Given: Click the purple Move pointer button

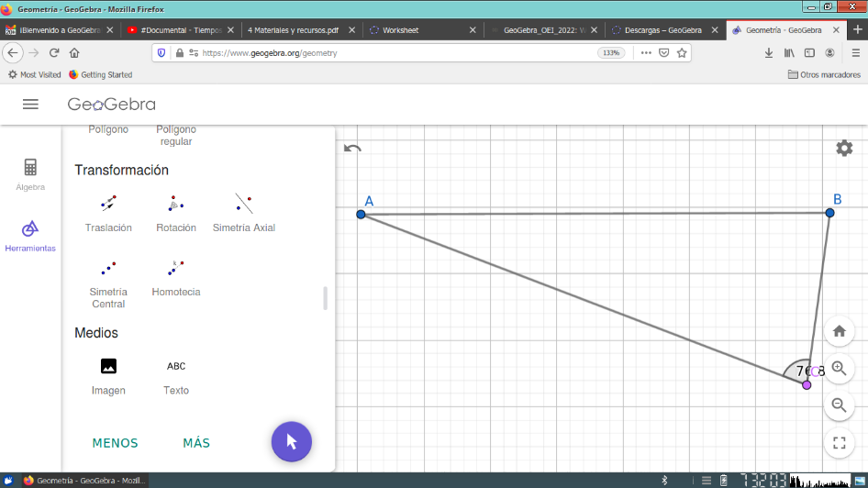Looking at the screenshot, I should point(291,441).
